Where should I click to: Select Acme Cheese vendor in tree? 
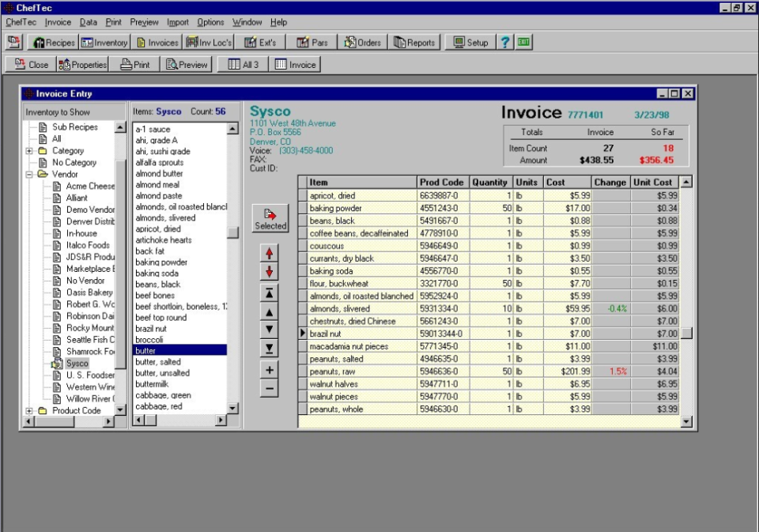pyautogui.click(x=90, y=186)
